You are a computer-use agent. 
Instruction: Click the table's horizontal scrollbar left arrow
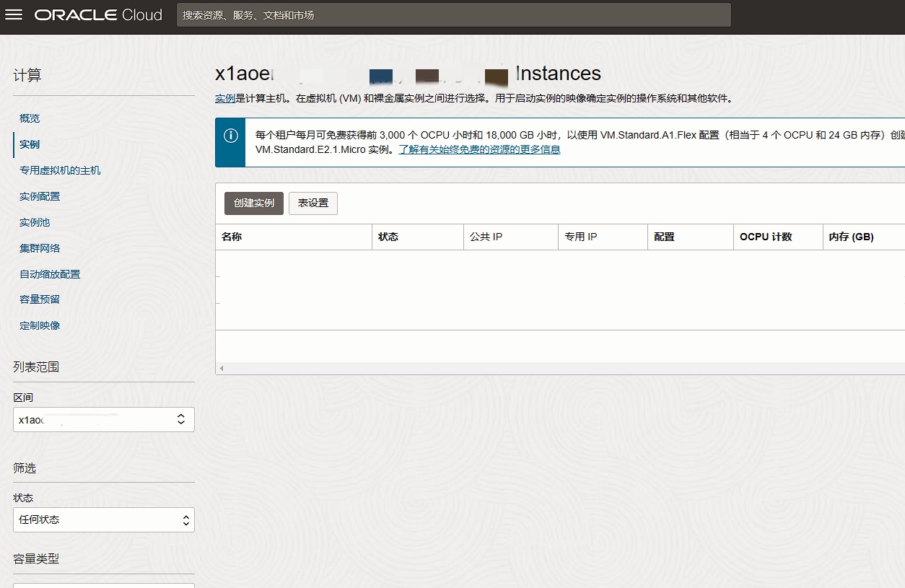tap(222, 368)
